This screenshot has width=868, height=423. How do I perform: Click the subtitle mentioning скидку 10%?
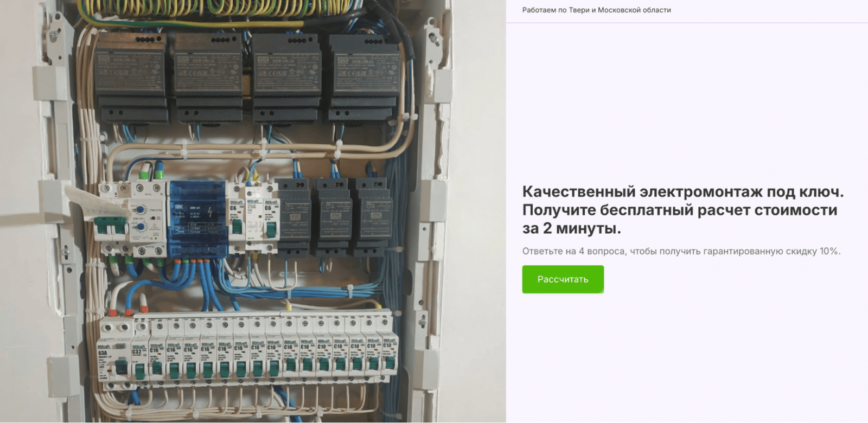(681, 251)
